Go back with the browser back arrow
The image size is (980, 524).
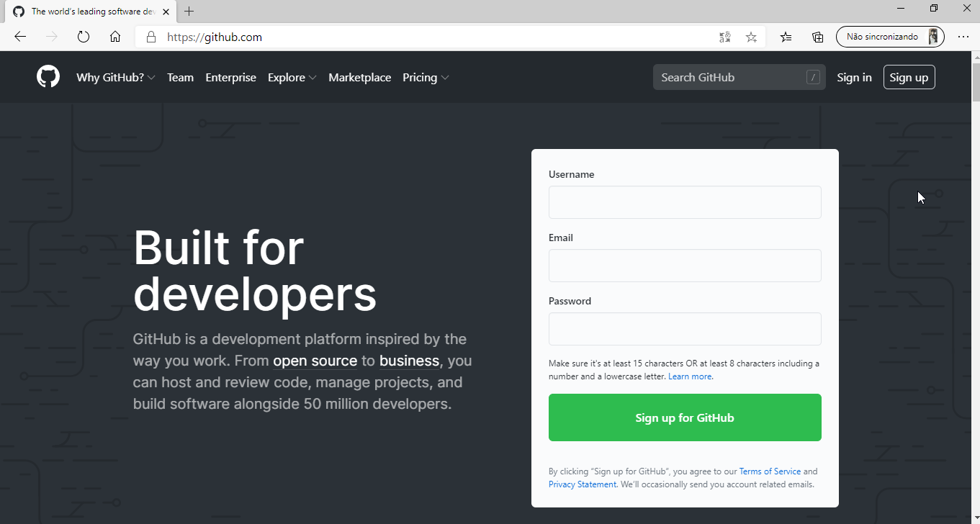coord(20,37)
